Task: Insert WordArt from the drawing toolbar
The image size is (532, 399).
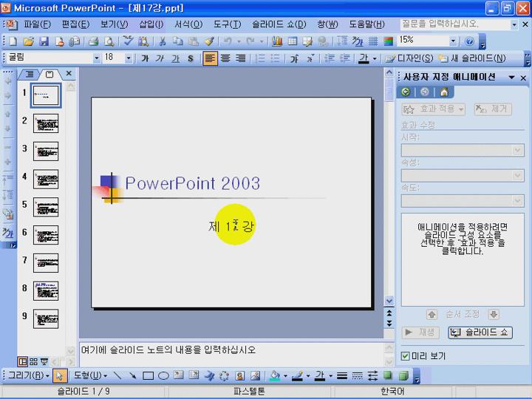Action: point(209,375)
